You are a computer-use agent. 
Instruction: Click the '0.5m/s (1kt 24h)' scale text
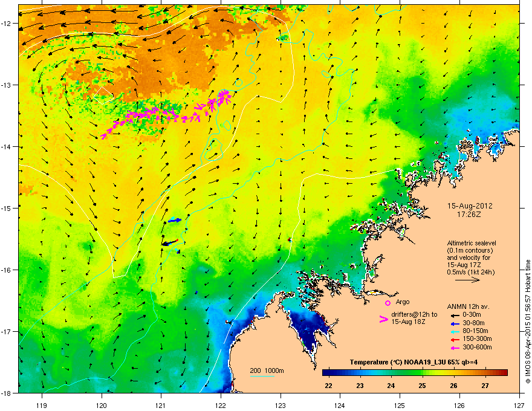(x=471, y=272)
